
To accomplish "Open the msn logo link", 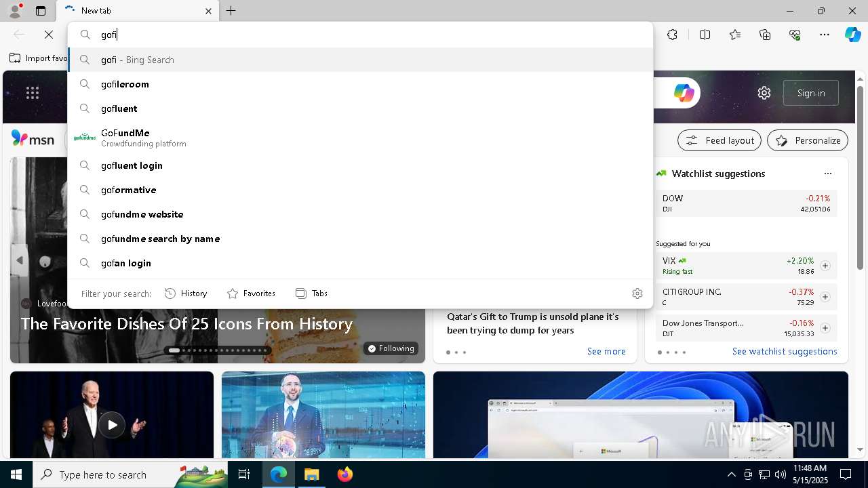I will [33, 139].
